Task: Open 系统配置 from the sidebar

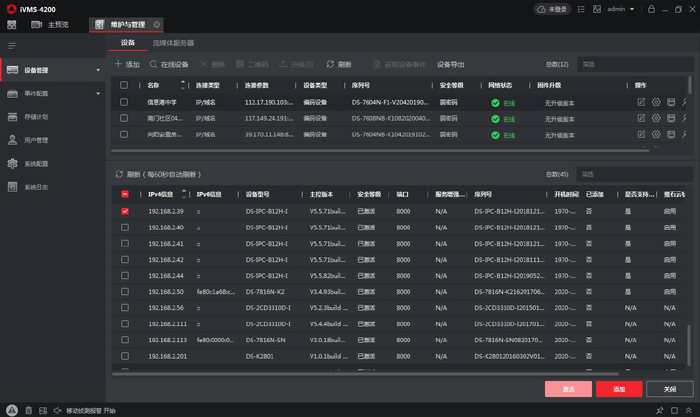Action: pos(36,164)
